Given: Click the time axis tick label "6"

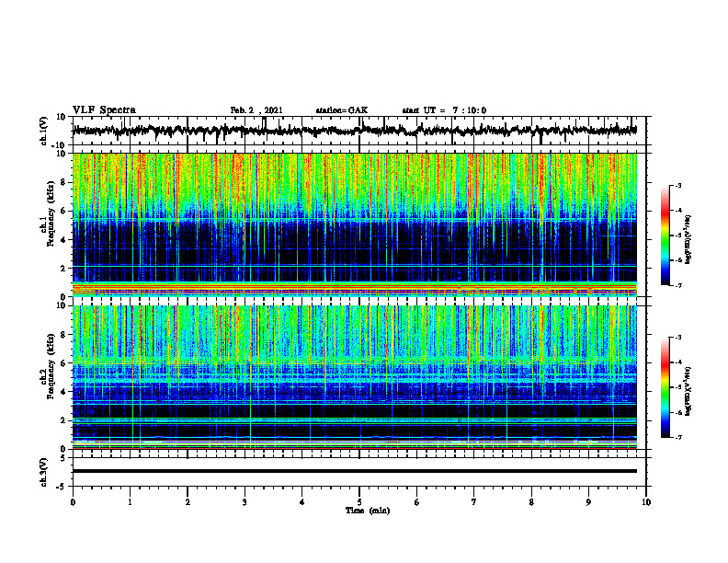Looking at the screenshot, I should [417, 502].
